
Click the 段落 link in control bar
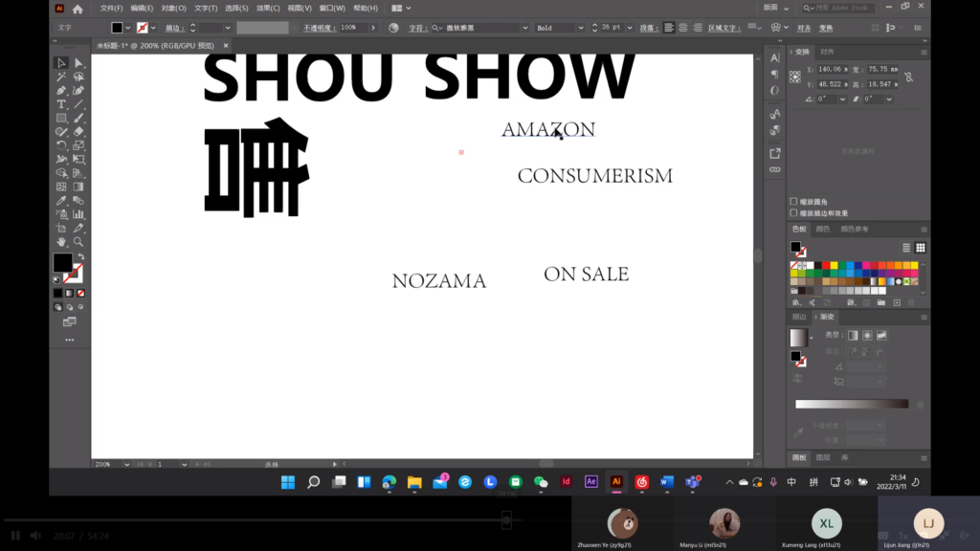(647, 28)
